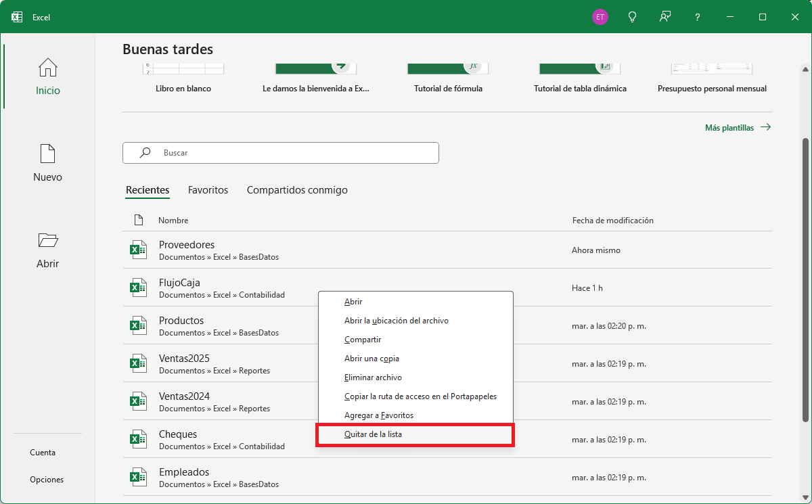Image resolution: width=812 pixels, height=504 pixels.
Task: Click the ET account avatar
Action: 600,17
